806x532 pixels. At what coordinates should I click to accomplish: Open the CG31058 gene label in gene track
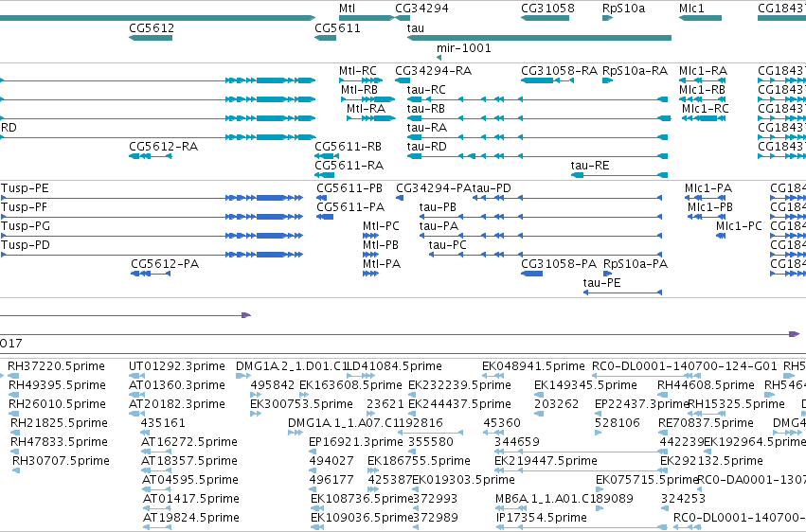(x=547, y=9)
